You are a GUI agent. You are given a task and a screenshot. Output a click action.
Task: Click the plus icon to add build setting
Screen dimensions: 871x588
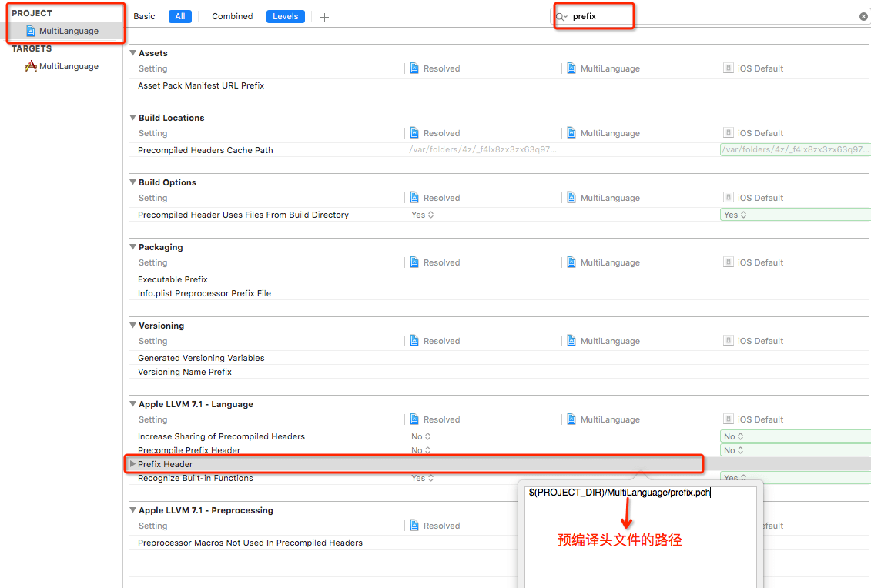pyautogui.click(x=324, y=17)
